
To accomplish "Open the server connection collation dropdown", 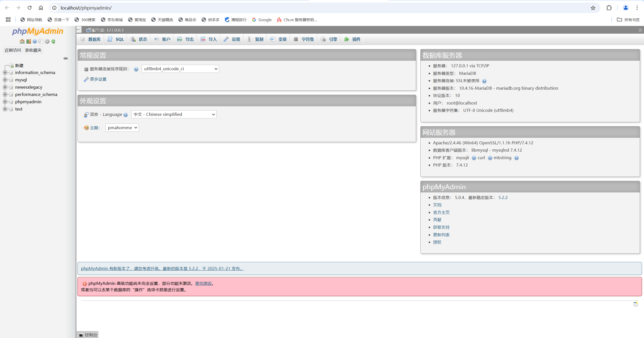I will (180, 69).
